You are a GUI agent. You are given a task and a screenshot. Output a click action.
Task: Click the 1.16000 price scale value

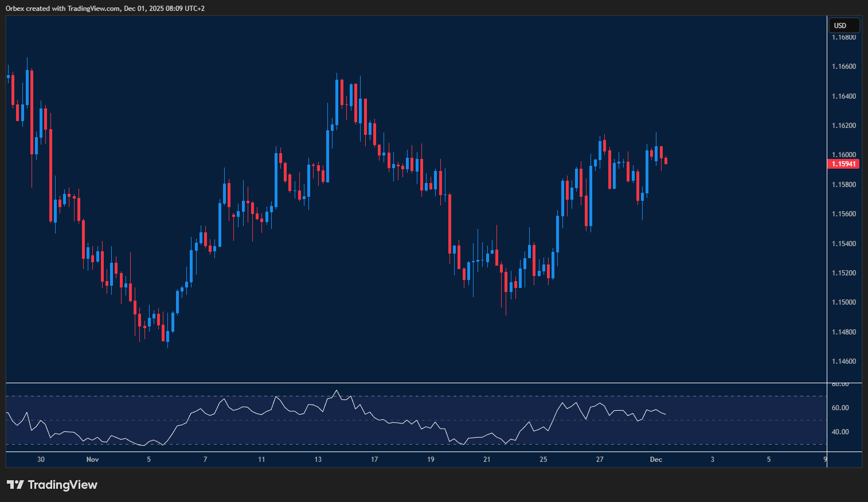pyautogui.click(x=843, y=155)
